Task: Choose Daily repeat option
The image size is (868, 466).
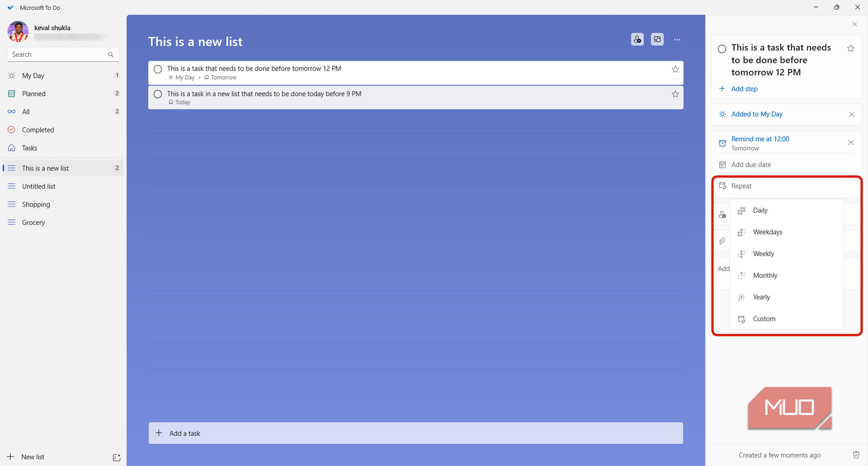Action: (x=786, y=210)
